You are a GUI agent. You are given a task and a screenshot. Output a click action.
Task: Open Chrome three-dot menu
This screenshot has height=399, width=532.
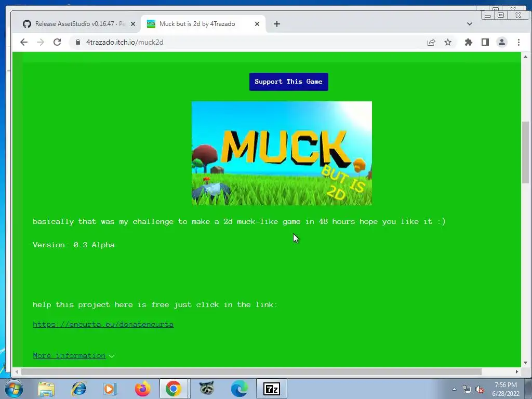coord(518,42)
